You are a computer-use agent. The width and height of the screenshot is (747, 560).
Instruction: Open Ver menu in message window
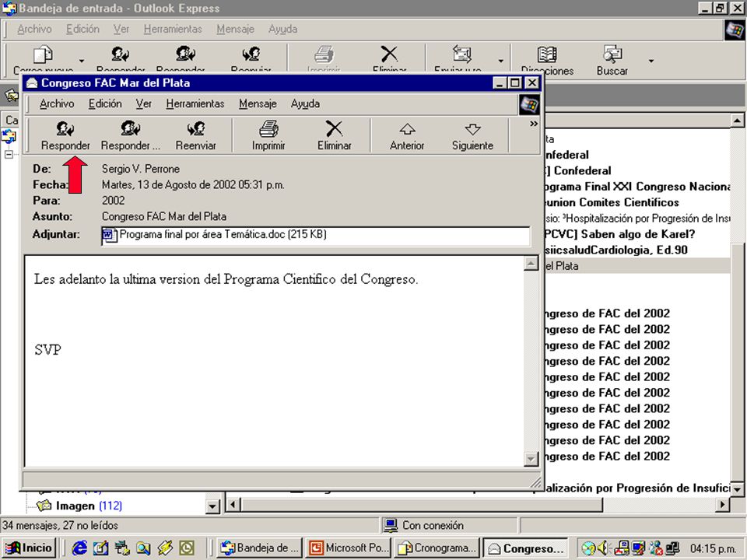(143, 103)
